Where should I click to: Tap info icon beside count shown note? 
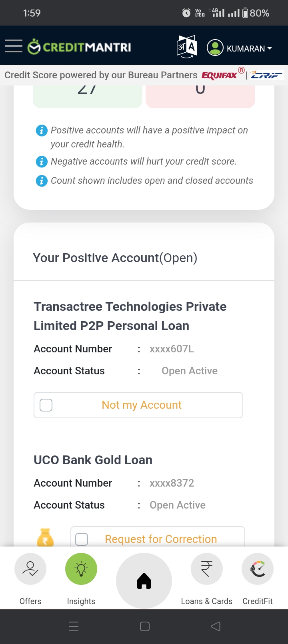pyautogui.click(x=42, y=181)
